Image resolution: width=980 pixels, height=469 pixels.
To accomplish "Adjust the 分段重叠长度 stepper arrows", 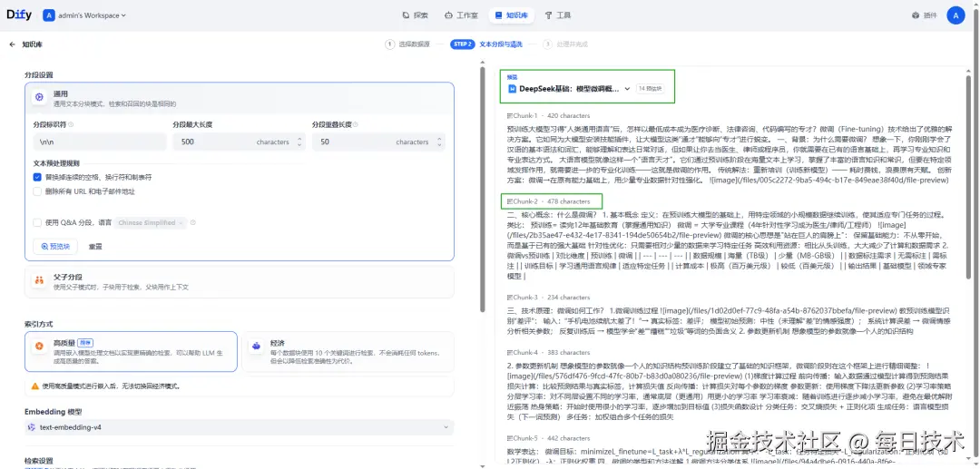I will (x=439, y=142).
